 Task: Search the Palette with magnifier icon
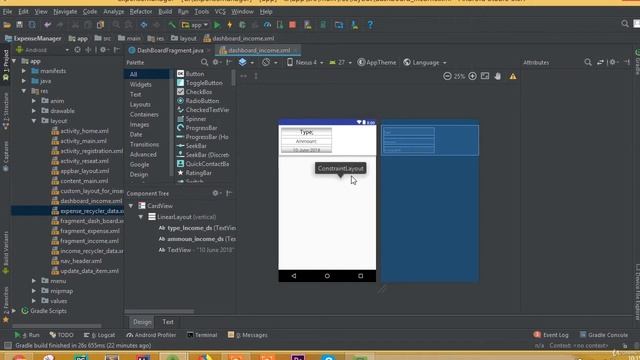click(x=204, y=62)
